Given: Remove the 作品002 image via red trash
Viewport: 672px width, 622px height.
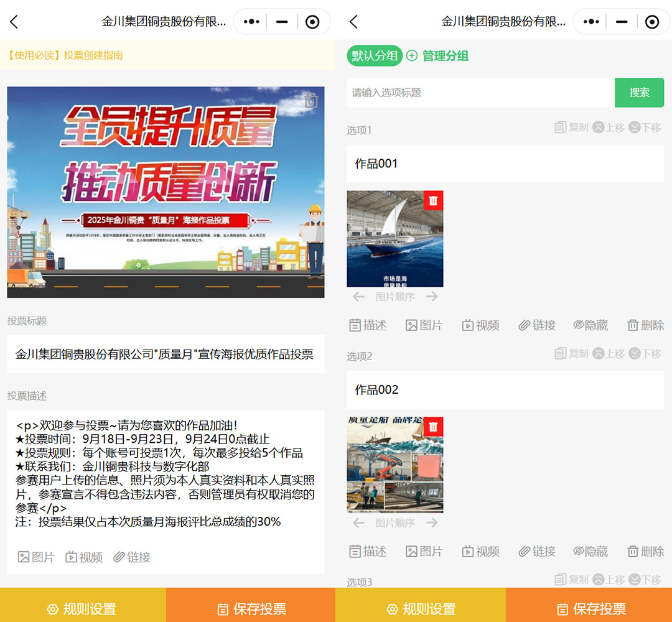Looking at the screenshot, I should [x=433, y=427].
